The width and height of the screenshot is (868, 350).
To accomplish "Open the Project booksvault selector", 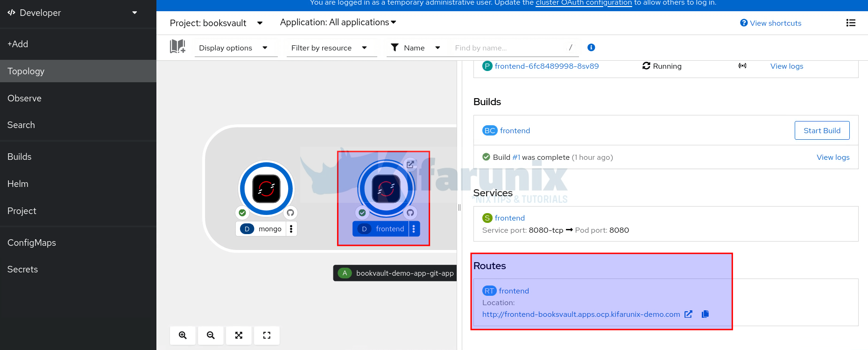I will [x=216, y=23].
